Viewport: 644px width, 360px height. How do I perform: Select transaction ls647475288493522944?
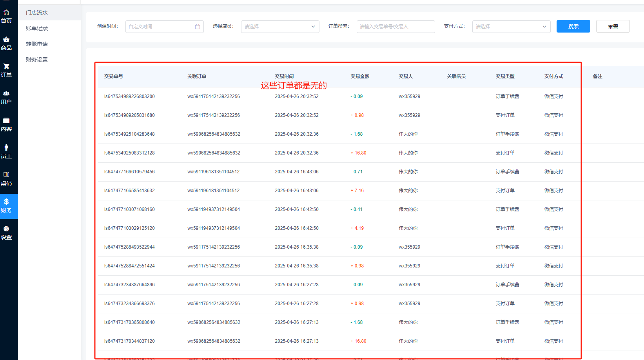[x=129, y=247]
